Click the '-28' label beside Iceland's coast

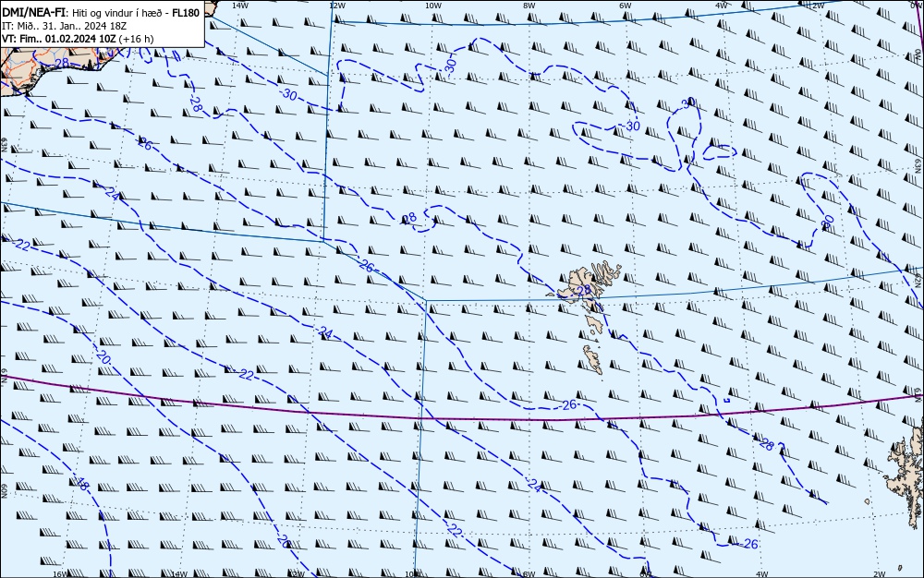click(x=60, y=63)
